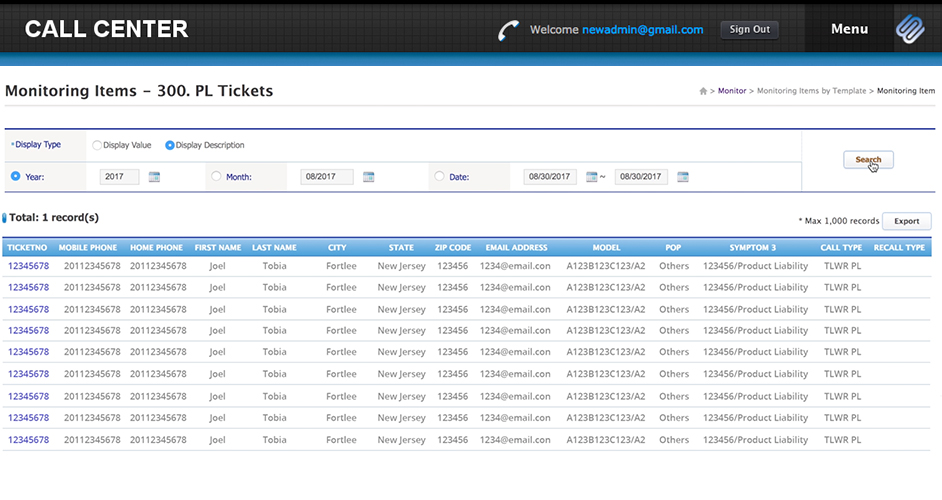Click the start Date input field
942x500 pixels.
pyautogui.click(x=550, y=177)
